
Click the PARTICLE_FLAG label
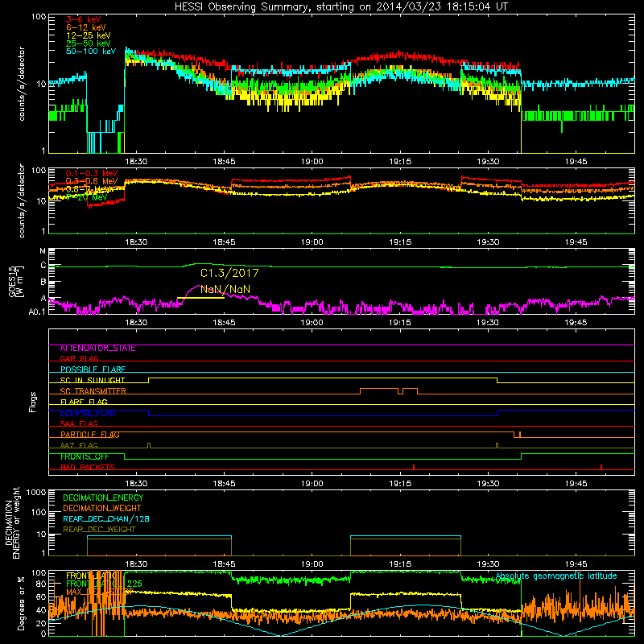[90, 435]
